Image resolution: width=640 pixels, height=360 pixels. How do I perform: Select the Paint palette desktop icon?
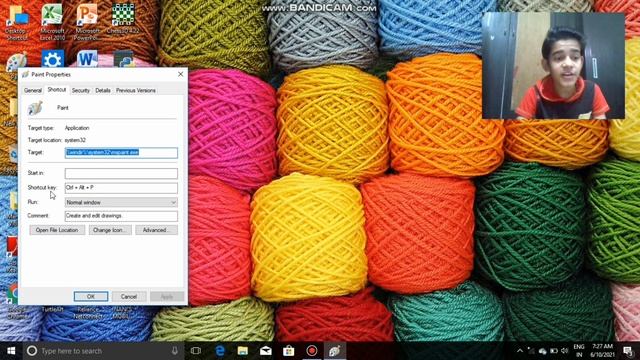tap(16, 61)
